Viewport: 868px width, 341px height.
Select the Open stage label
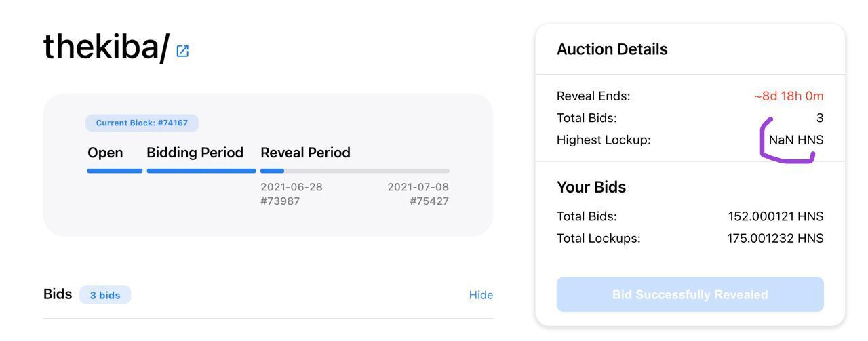point(105,153)
